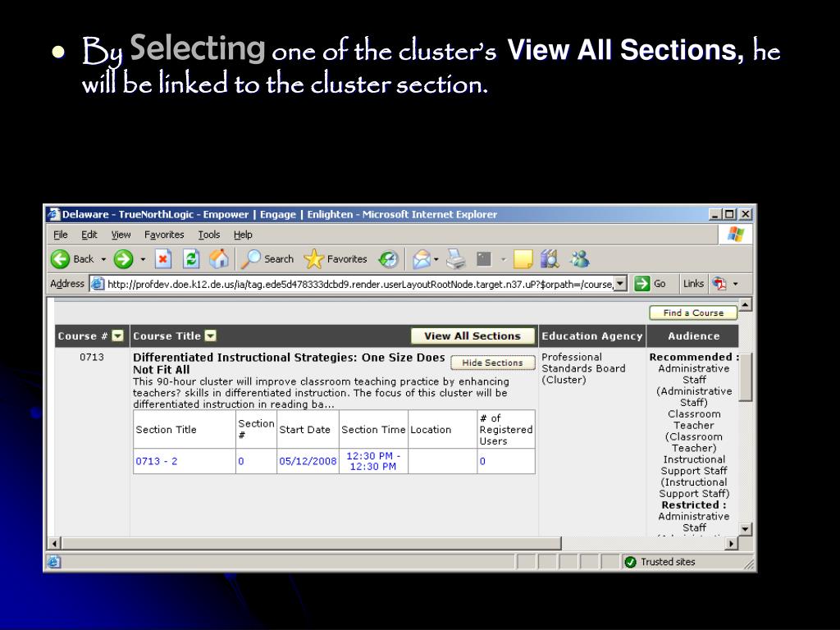Click Education Agency column header
The width and height of the screenshot is (840, 630).
[592, 336]
